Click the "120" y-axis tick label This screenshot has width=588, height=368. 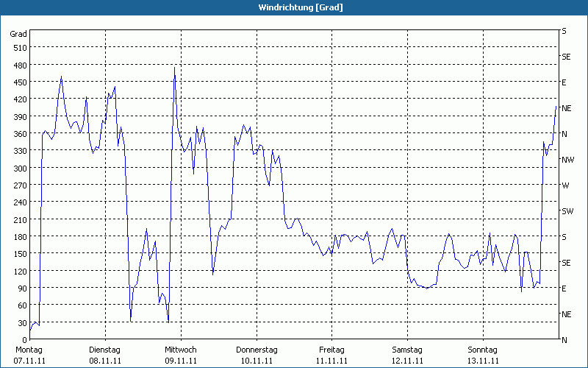coord(21,271)
